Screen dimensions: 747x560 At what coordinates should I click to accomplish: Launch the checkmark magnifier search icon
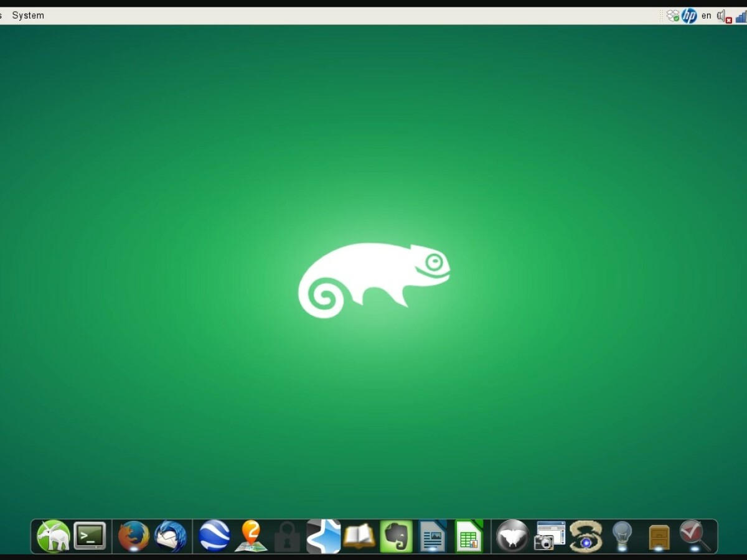coord(695,536)
